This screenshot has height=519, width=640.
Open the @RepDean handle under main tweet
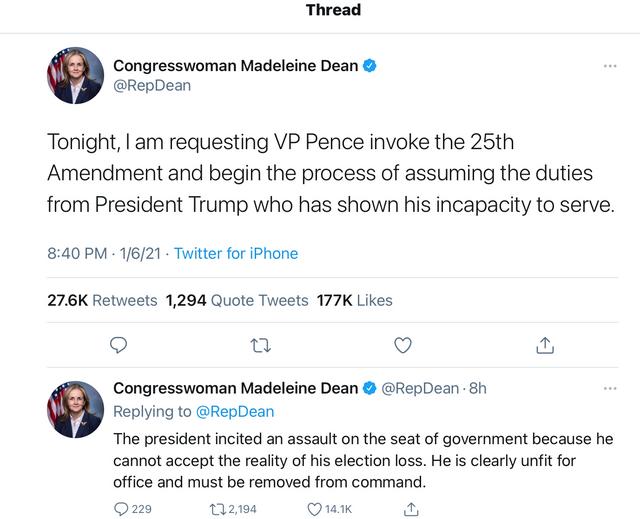coord(152,86)
